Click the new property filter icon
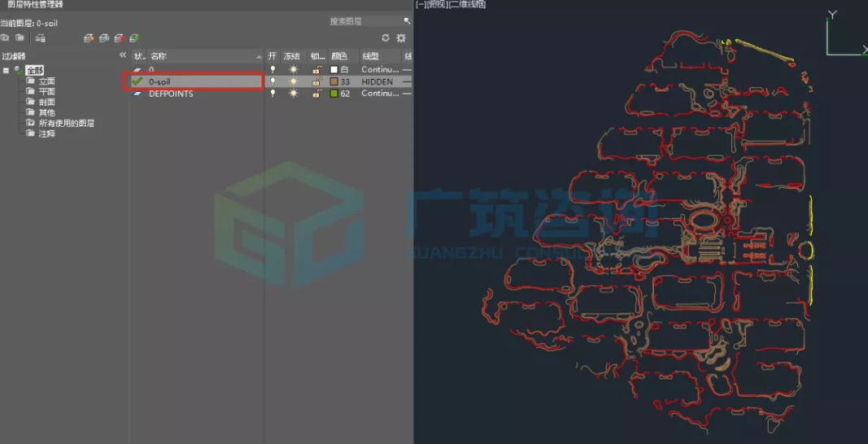The image size is (868, 444). pyautogui.click(x=5, y=37)
